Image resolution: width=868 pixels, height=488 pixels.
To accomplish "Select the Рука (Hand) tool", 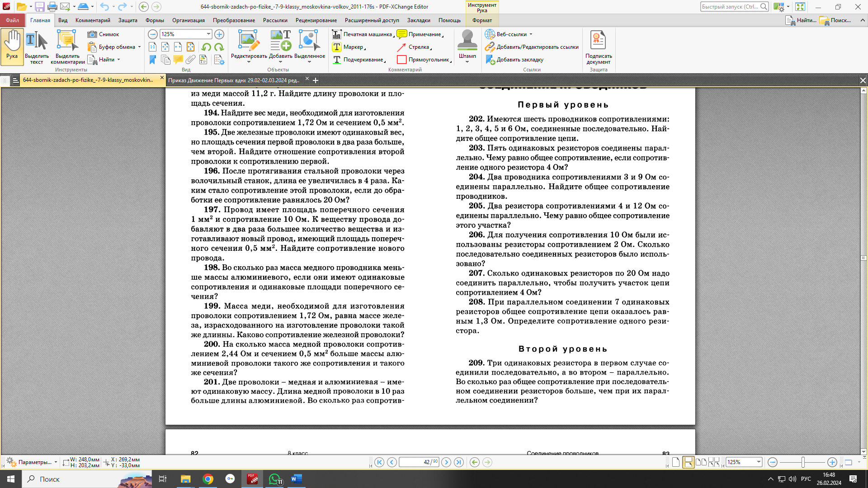I will tap(12, 47).
